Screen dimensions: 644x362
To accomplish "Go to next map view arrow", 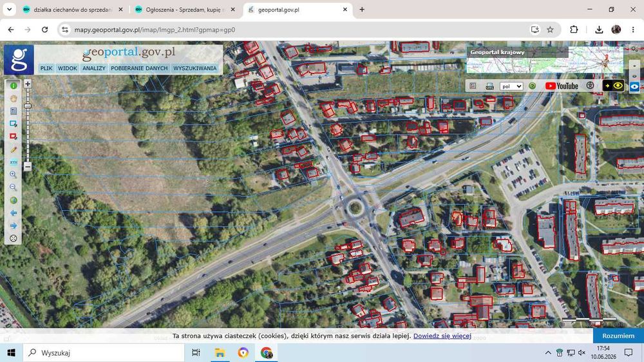I will [14, 225].
